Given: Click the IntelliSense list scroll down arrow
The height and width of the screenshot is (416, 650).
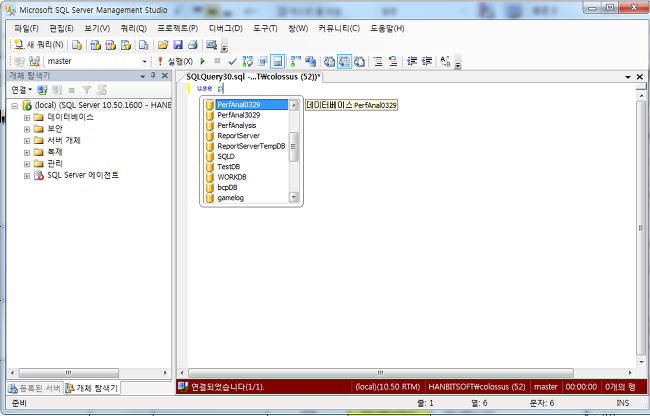Looking at the screenshot, I should tap(294, 197).
